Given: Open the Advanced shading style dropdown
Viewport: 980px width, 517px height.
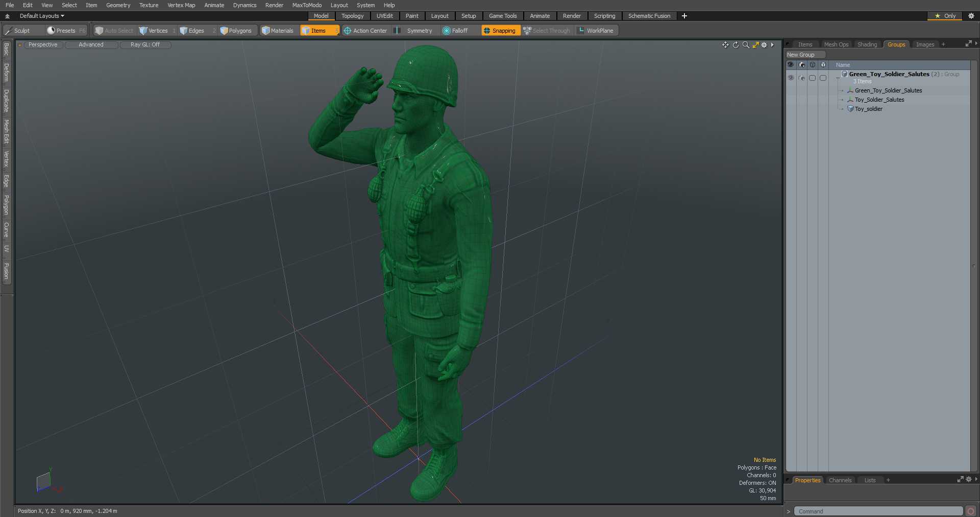Looking at the screenshot, I should click(91, 45).
